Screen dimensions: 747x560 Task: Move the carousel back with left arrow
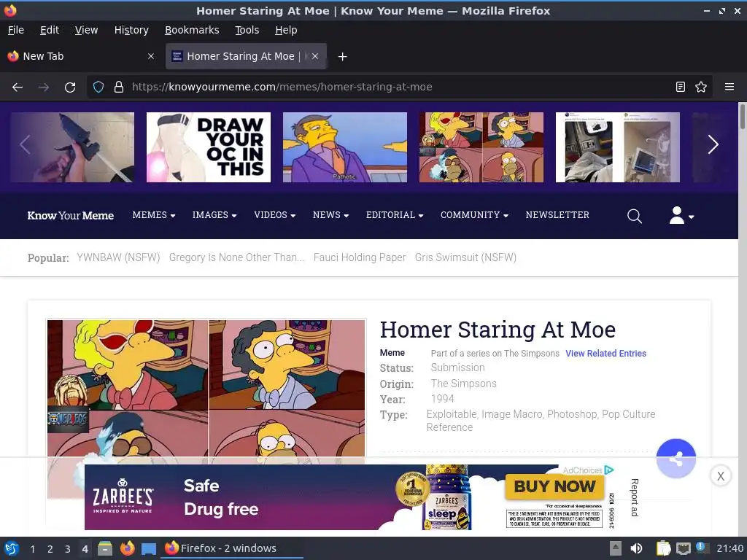(26, 145)
